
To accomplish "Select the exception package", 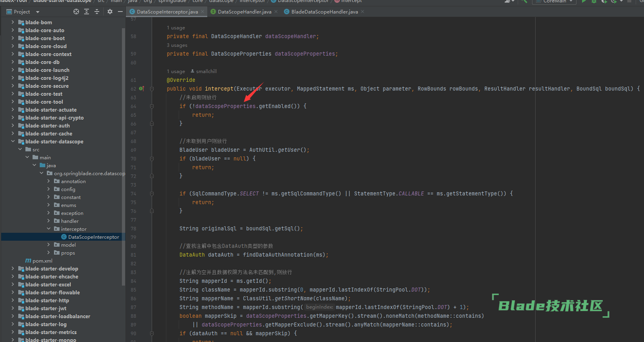I will (x=72, y=213).
